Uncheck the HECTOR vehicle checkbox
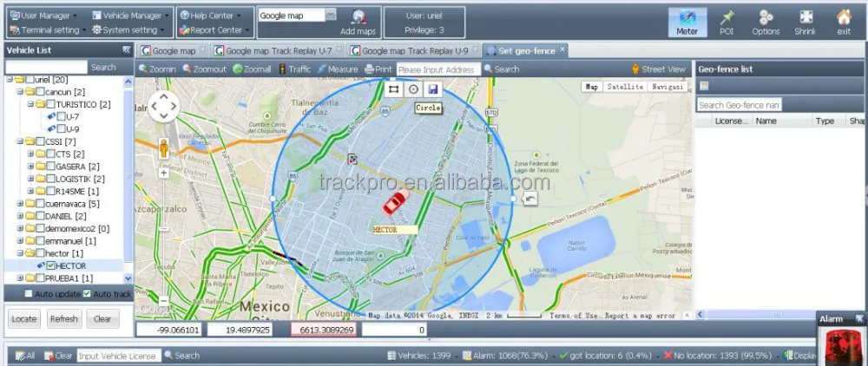This screenshot has height=366, width=868. [x=50, y=266]
